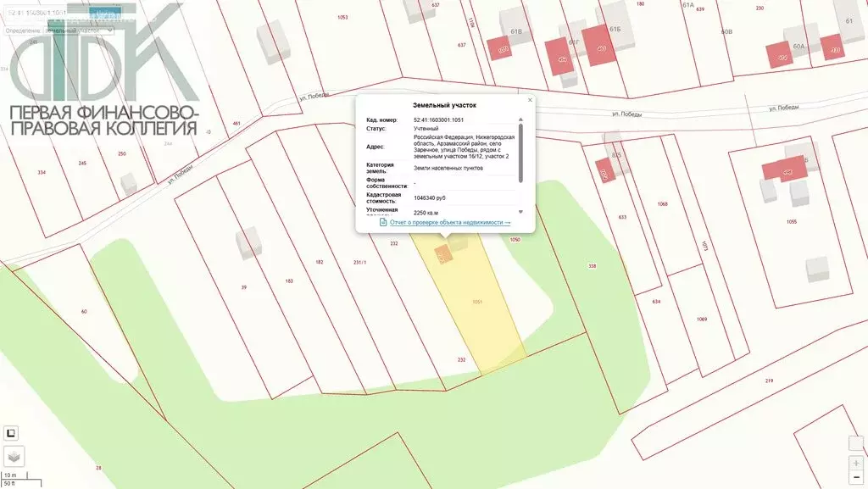Zoom in with the plus button
Screen dimensions: 868x489
(x=856, y=463)
